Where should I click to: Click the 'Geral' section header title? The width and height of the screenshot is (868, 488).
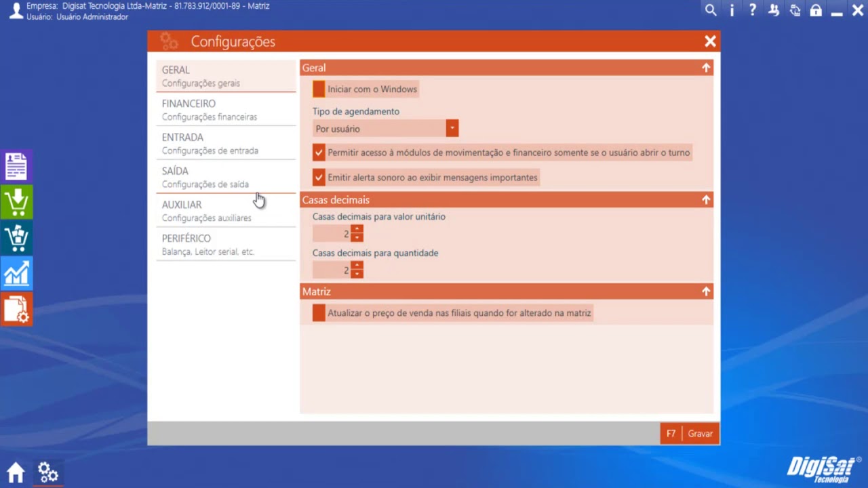(314, 68)
